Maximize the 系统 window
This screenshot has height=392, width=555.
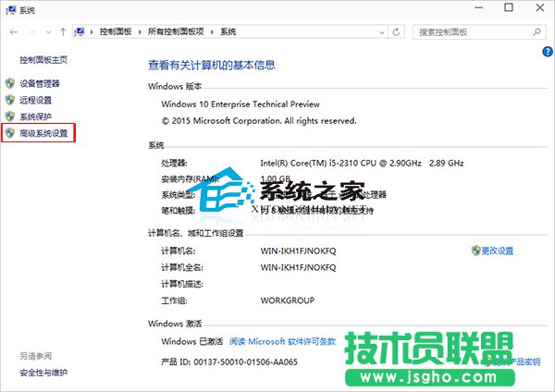509,7
